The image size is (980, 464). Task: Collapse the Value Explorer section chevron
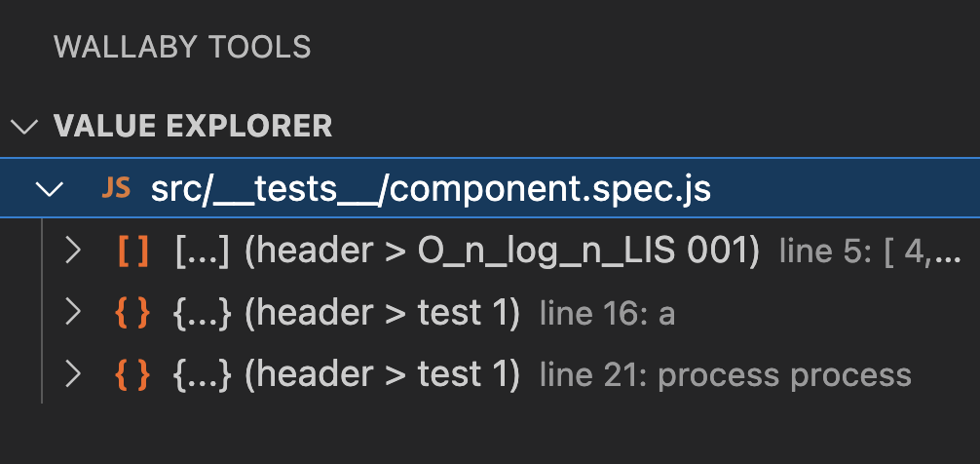[24, 127]
